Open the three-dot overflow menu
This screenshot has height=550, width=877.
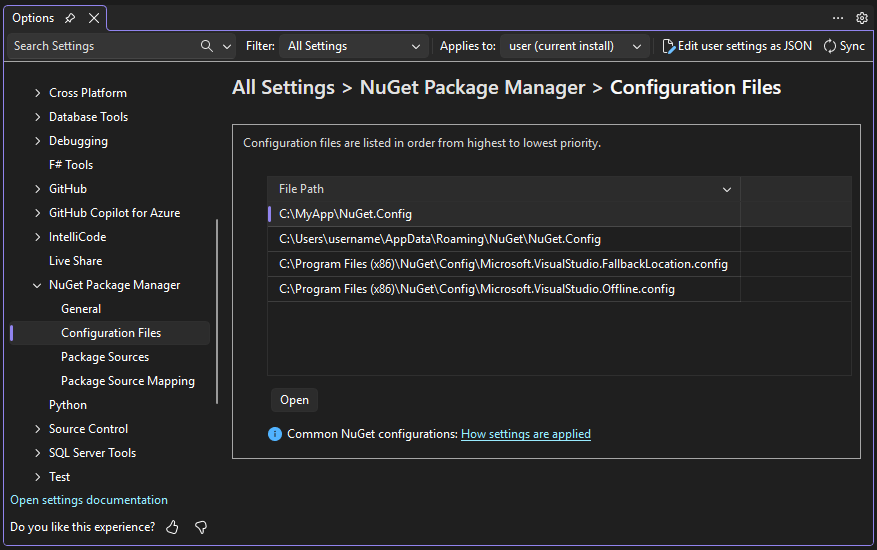tap(837, 18)
